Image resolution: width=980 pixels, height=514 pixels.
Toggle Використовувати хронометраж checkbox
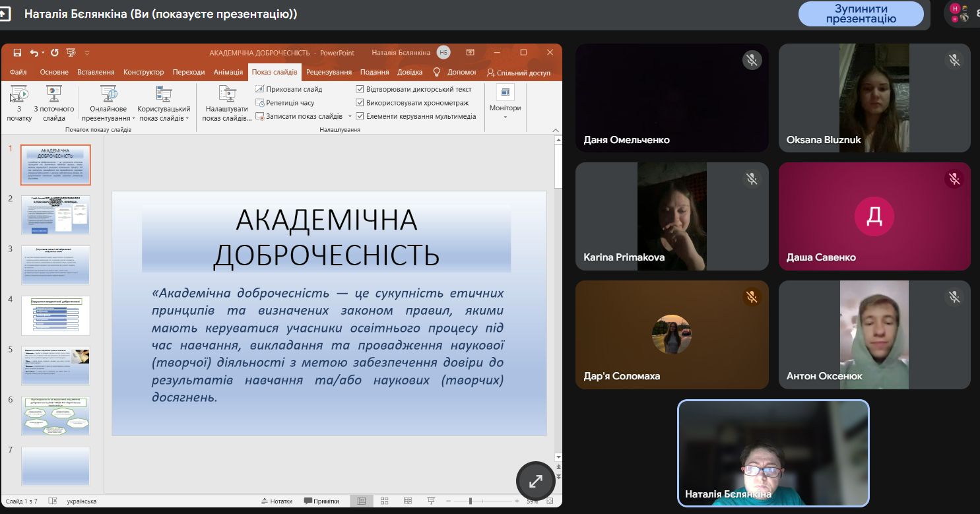pyautogui.click(x=360, y=103)
